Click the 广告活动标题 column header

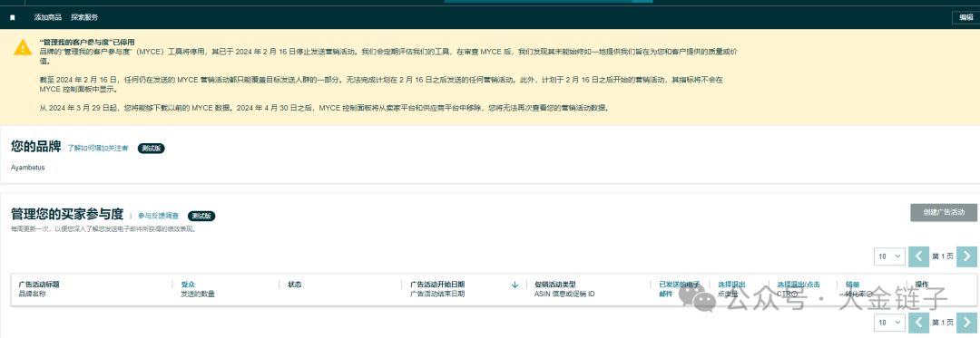[39, 285]
